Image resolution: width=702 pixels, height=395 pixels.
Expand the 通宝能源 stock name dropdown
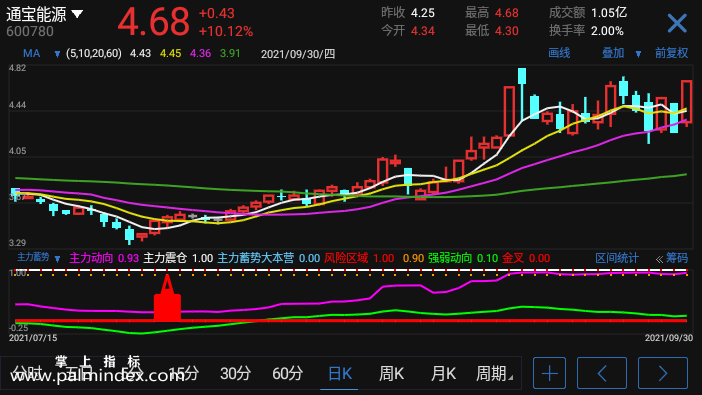tap(77, 14)
